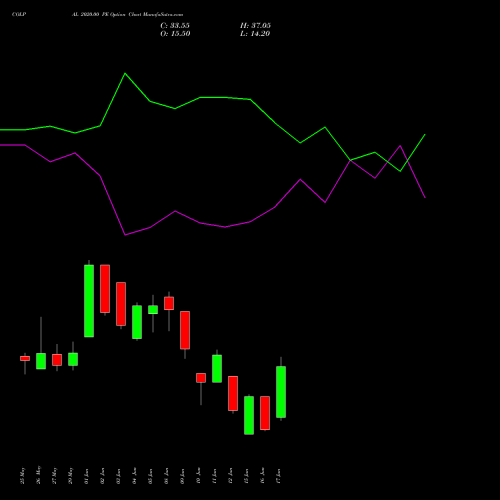
Task: Click the red candle above 02 Jun
Action: pyautogui.click(x=105, y=289)
